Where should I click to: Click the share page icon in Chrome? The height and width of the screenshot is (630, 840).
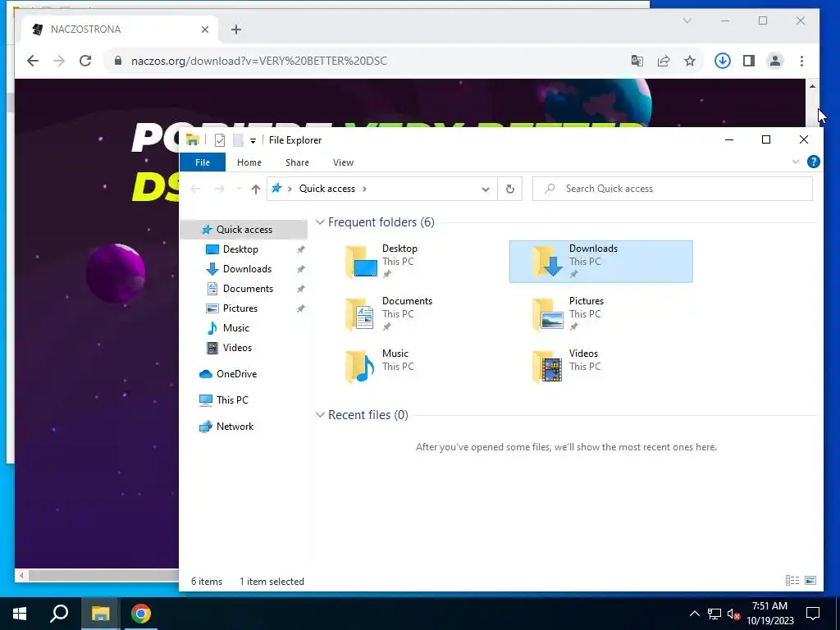coord(664,61)
